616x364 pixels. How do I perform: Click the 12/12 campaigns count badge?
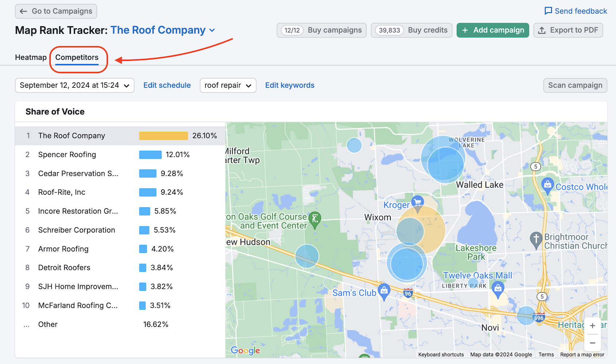pos(292,30)
